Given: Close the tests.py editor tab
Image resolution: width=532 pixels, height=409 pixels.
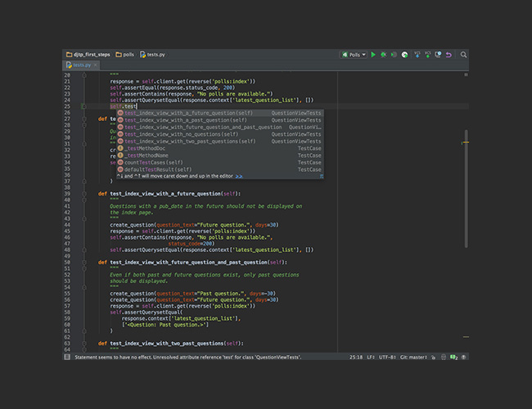Looking at the screenshot, I should pyautogui.click(x=95, y=65).
